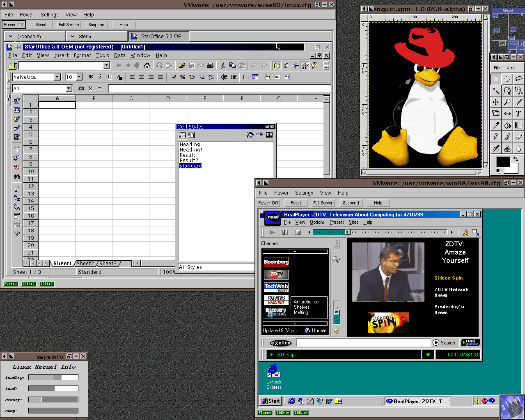Click the Sum function icon in formula bar
The image size is (525, 420).
click(90, 88)
